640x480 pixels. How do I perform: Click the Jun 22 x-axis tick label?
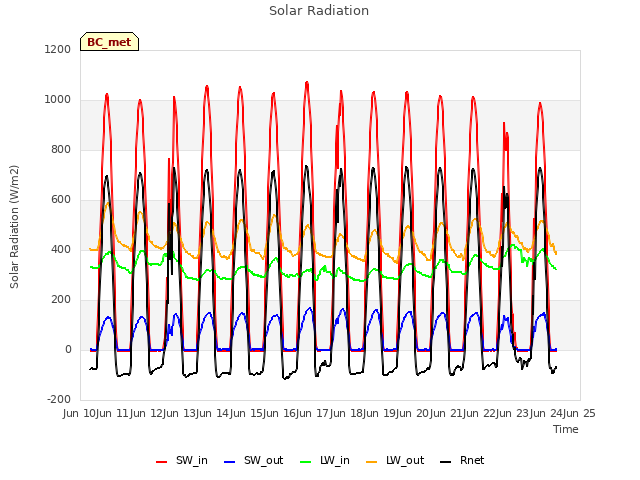coord(480,413)
